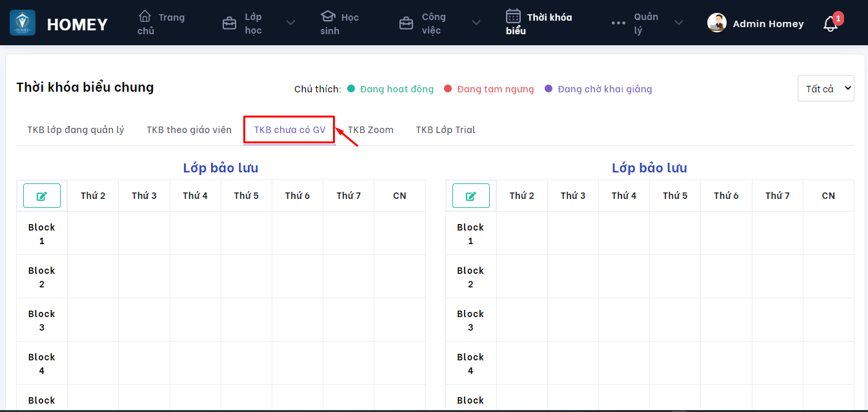Click the HOMEY logo icon
868x412 pixels.
23,23
